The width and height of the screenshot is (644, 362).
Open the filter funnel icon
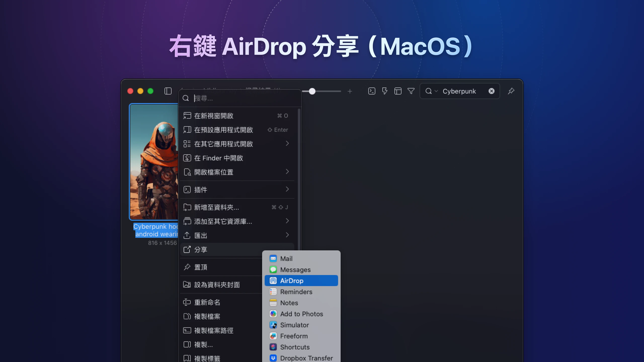[411, 91]
